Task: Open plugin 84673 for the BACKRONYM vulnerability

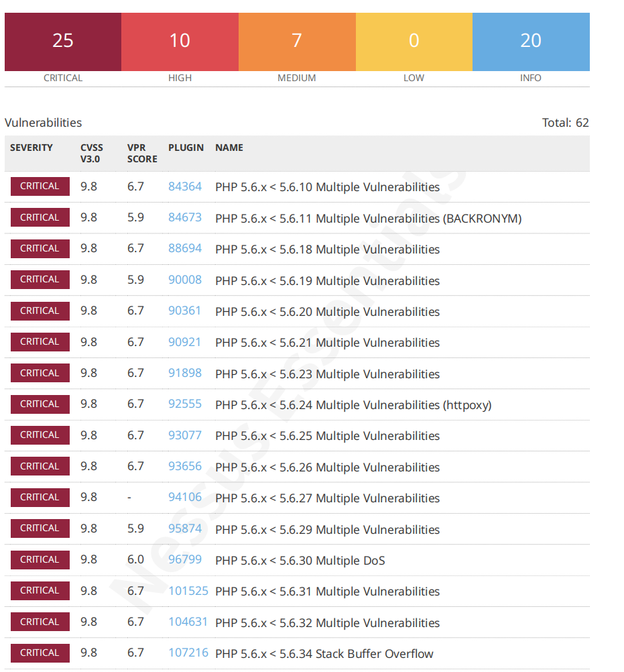Action: (185, 218)
